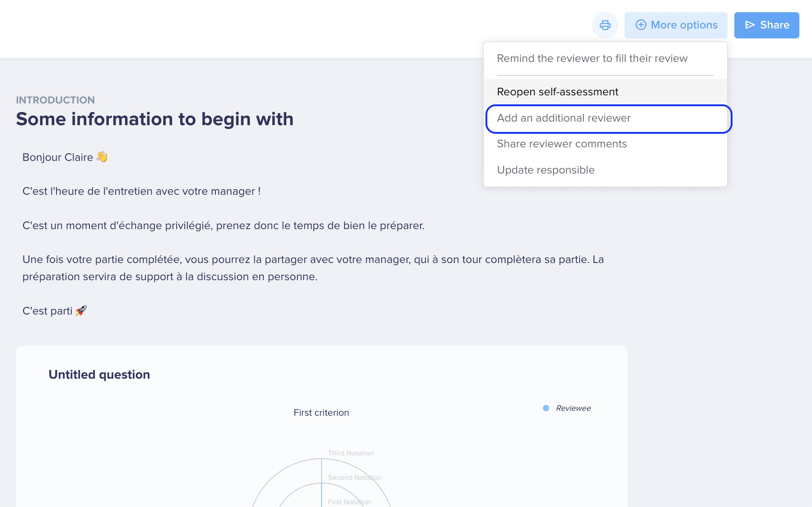Viewport: 812px width, 507px height.
Task: Click the rocket emoji after C'est parti
Action: click(81, 311)
